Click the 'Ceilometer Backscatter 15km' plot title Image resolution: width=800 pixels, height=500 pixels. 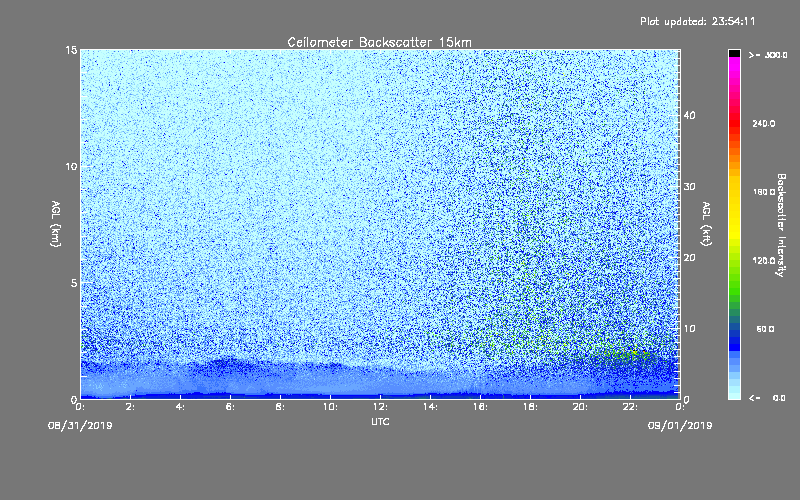pyautogui.click(x=379, y=42)
